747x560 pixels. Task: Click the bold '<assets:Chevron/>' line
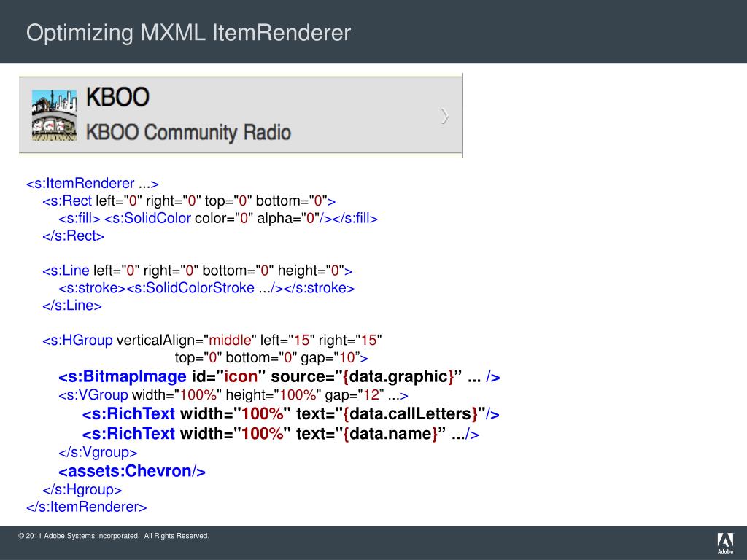(132, 471)
